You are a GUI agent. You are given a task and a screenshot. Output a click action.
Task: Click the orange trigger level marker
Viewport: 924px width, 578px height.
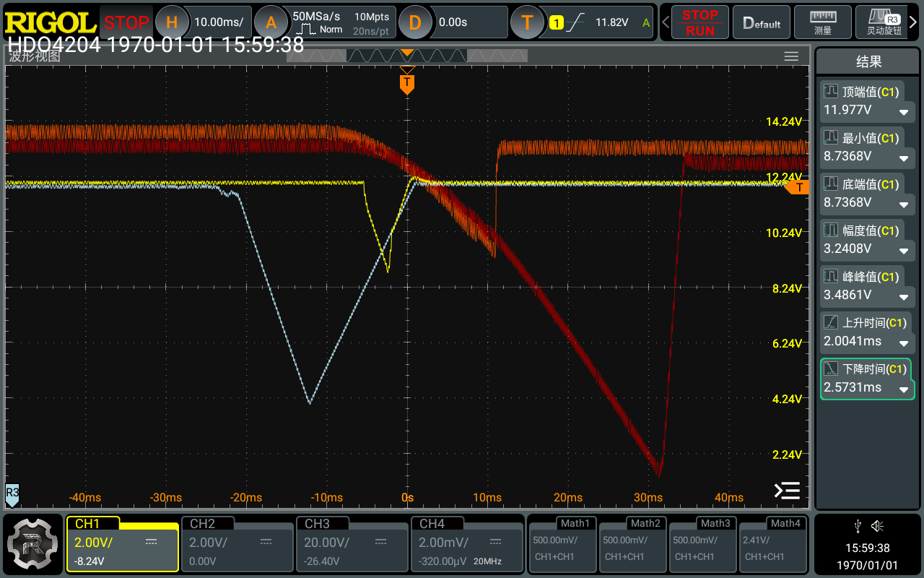pyautogui.click(x=798, y=188)
